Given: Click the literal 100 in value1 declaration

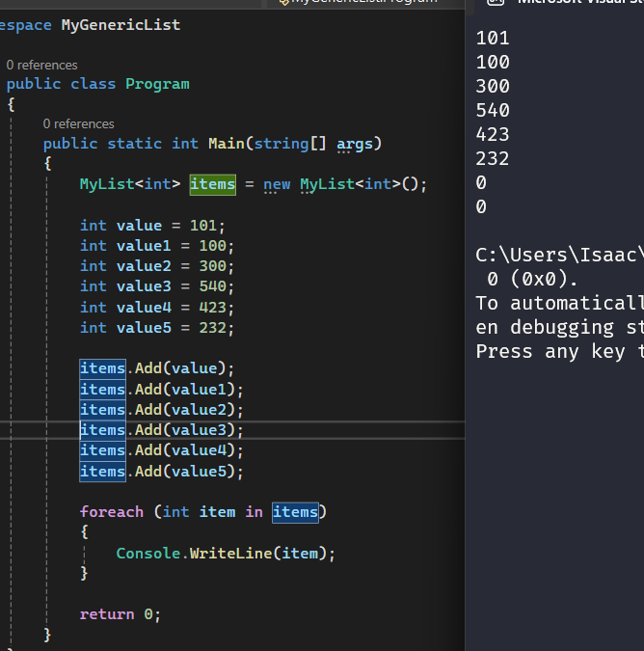Looking at the screenshot, I should pos(212,246).
